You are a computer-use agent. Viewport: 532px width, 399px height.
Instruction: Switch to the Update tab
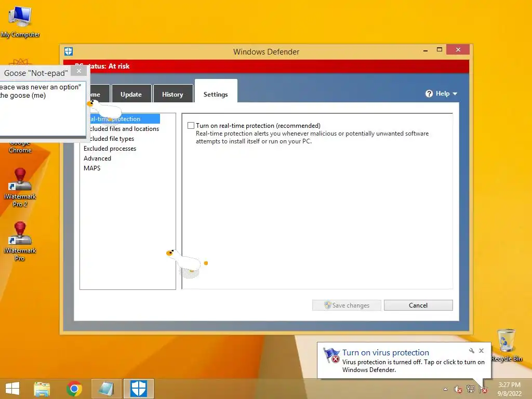tap(131, 94)
